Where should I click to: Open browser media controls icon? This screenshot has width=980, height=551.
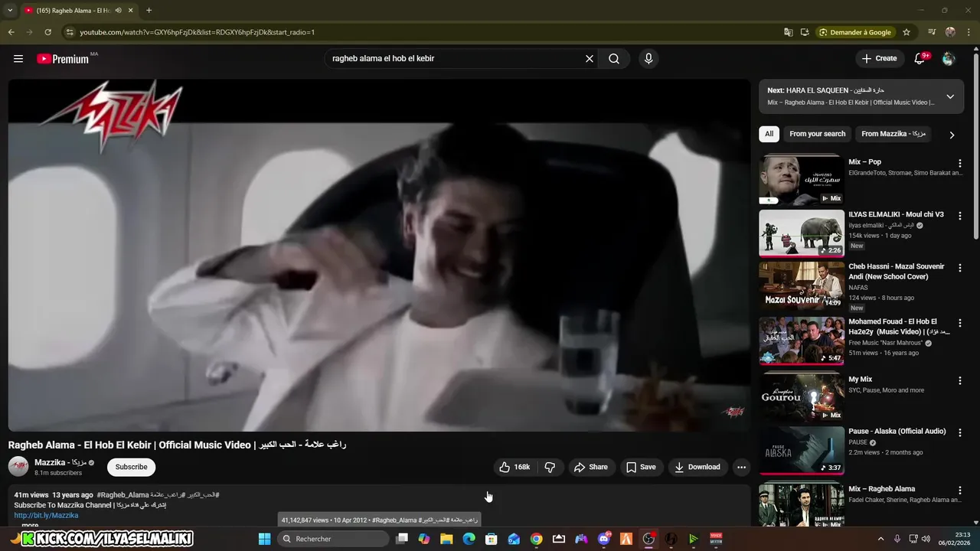[932, 32]
